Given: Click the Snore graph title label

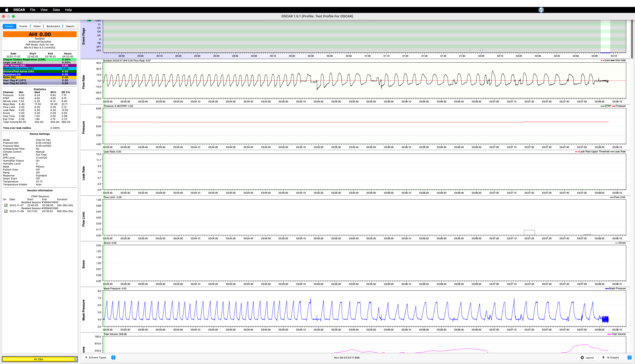Looking at the screenshot, I should pos(84,264).
